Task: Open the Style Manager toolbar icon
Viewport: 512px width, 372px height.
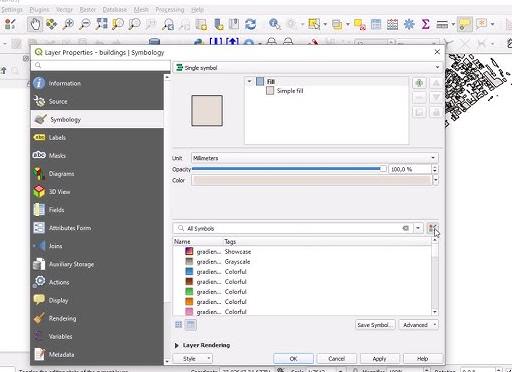Action: coord(10,24)
